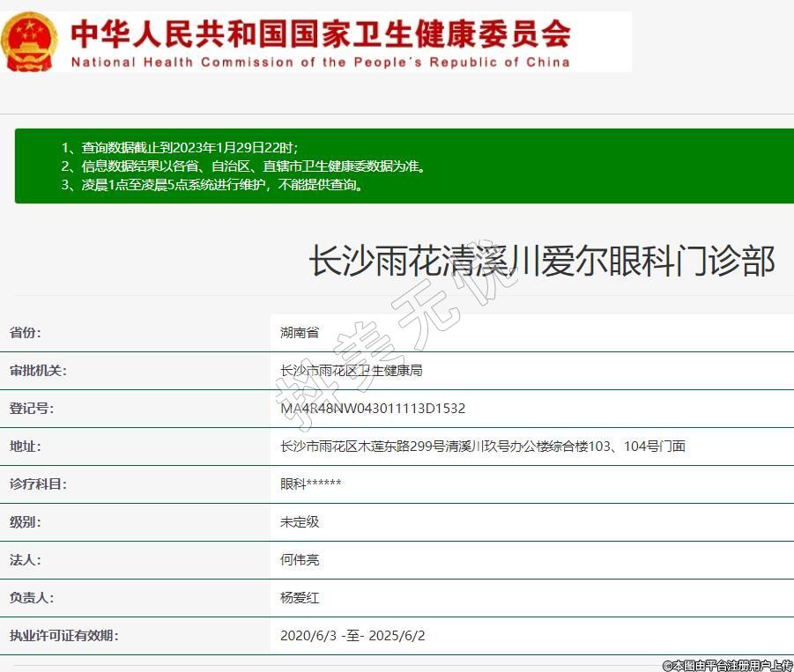
Task: Click the first notice about query data cutoff
Action: (x=186, y=147)
